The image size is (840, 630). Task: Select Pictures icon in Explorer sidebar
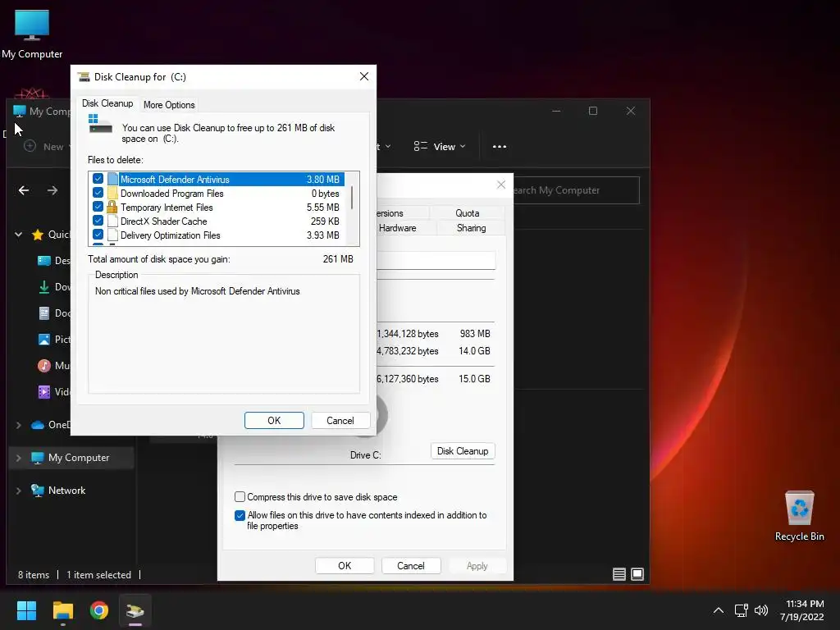pyautogui.click(x=44, y=339)
